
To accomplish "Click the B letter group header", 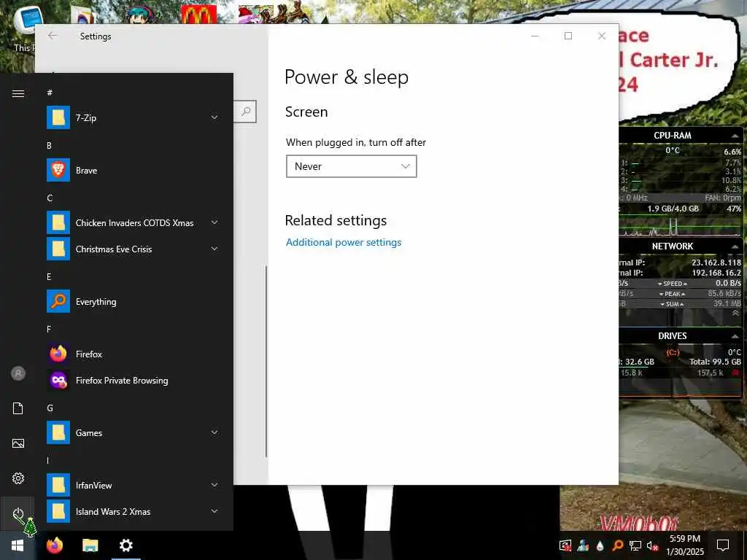I will click(49, 146).
